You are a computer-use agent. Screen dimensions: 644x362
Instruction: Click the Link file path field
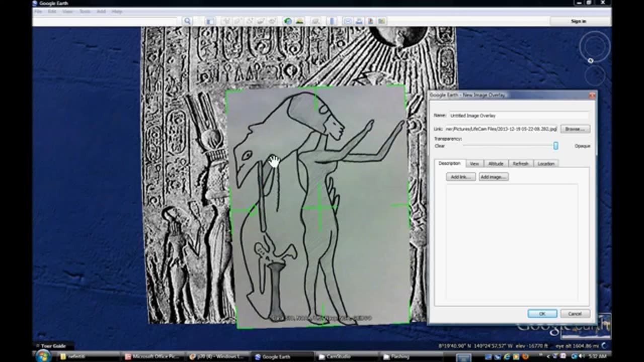pyautogui.click(x=501, y=129)
